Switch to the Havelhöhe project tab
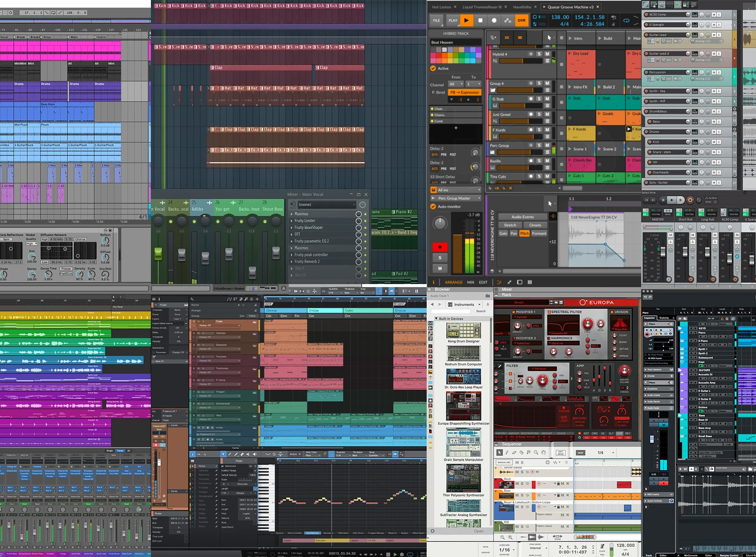The width and height of the screenshot is (756, 557). point(522,7)
